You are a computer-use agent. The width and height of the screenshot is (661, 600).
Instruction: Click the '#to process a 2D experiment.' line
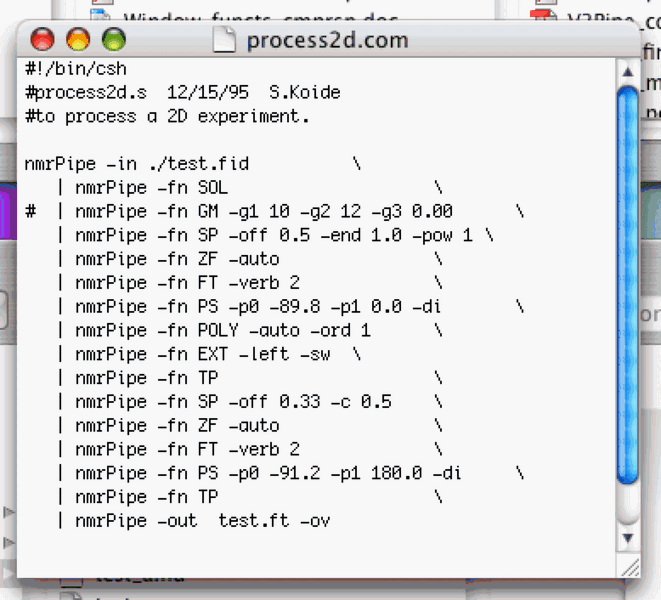[x=167, y=116]
